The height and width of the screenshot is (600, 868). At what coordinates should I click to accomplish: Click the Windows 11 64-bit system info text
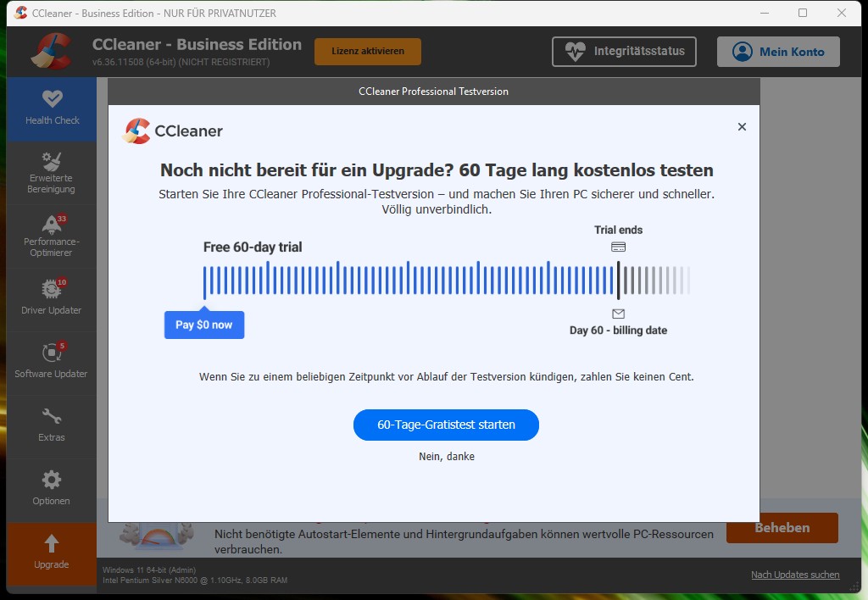click(149, 569)
